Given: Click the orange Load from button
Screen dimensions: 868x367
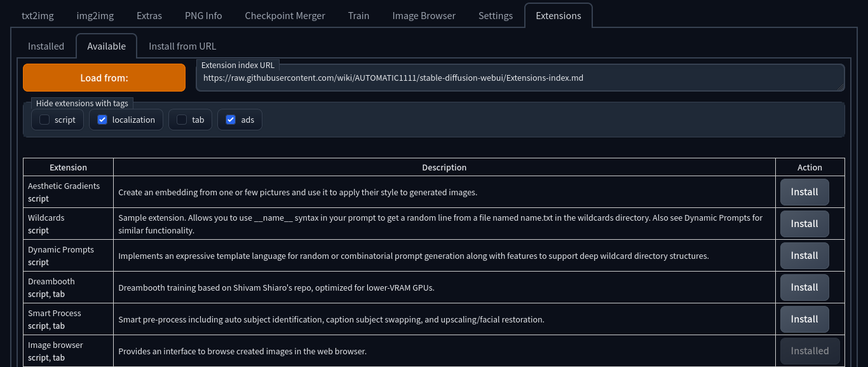Looking at the screenshot, I should click(x=104, y=78).
